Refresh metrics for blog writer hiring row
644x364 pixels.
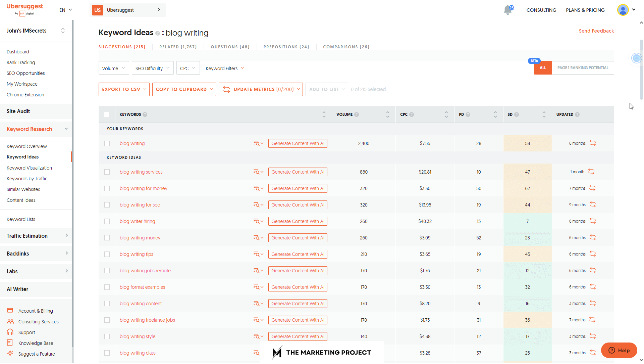click(593, 221)
